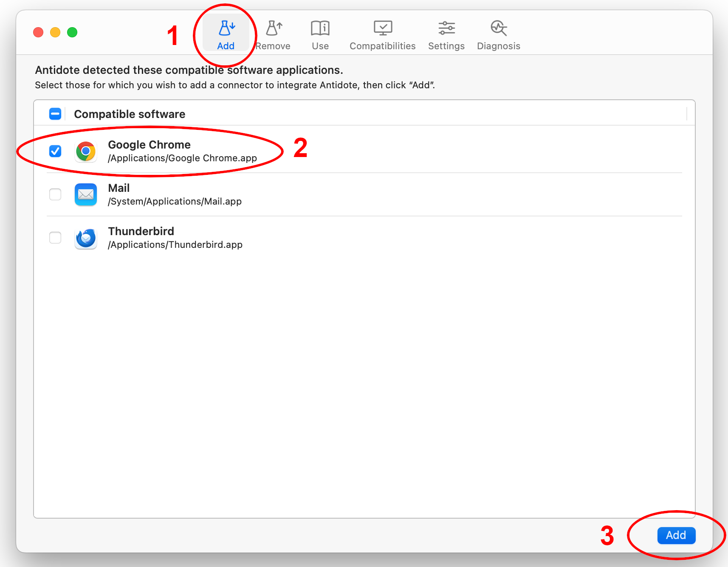Click the Mail app icon
This screenshot has height=567, width=728.
86,195
